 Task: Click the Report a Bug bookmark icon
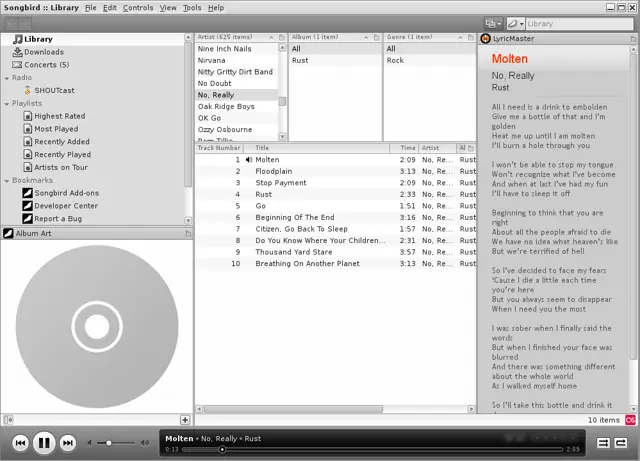coord(27,218)
